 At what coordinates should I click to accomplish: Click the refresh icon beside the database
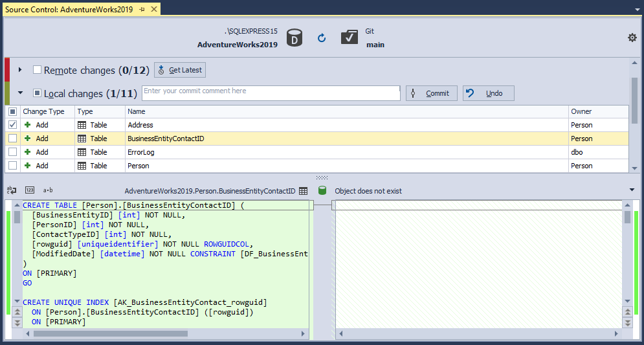click(x=322, y=38)
